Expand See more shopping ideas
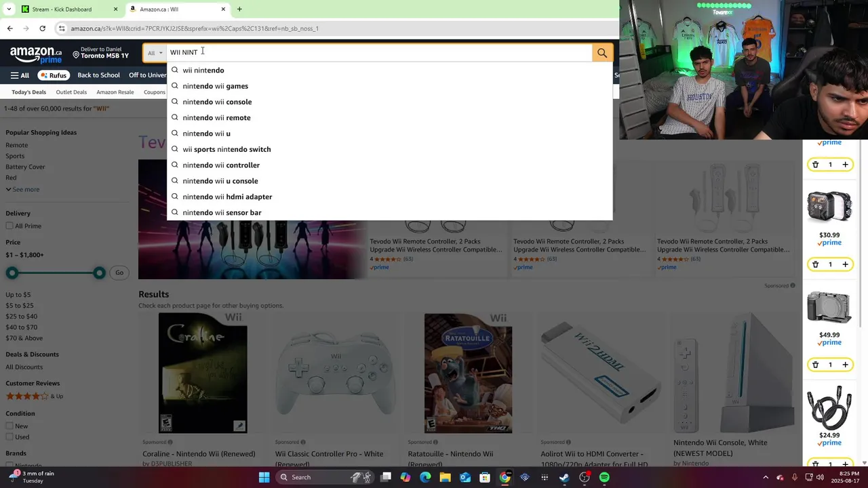 click(22, 190)
